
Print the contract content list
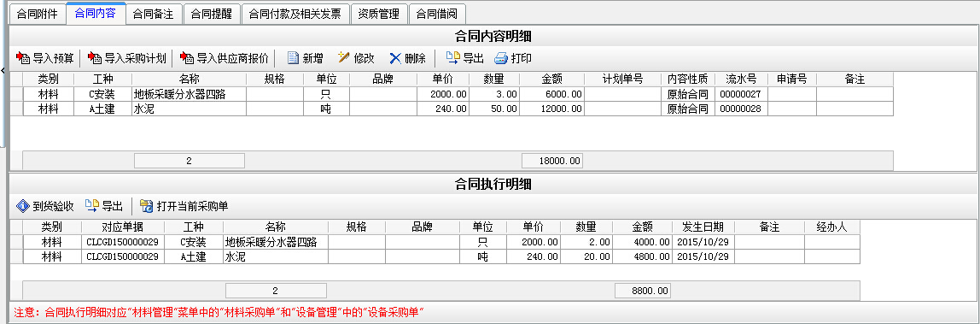click(512, 59)
